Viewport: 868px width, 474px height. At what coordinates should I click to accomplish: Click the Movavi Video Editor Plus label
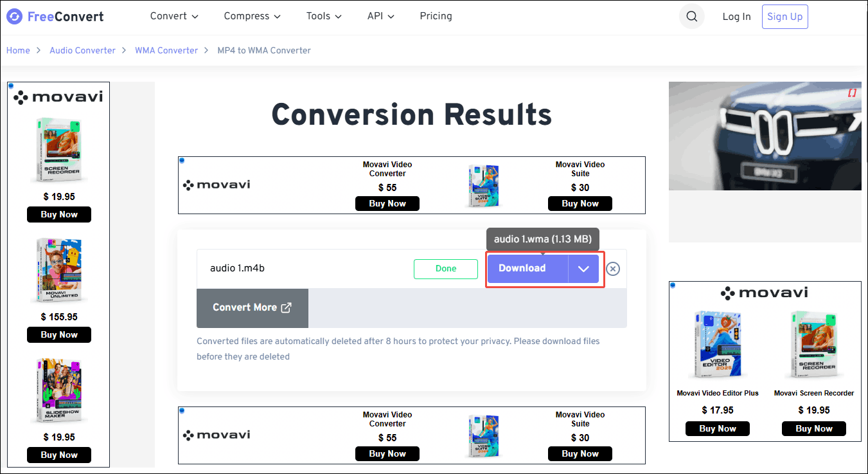718,393
